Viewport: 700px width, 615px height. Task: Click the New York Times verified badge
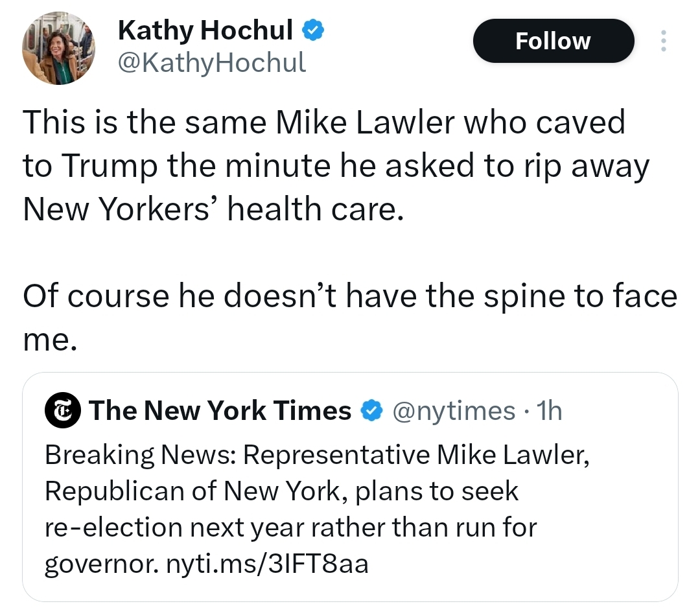point(370,410)
